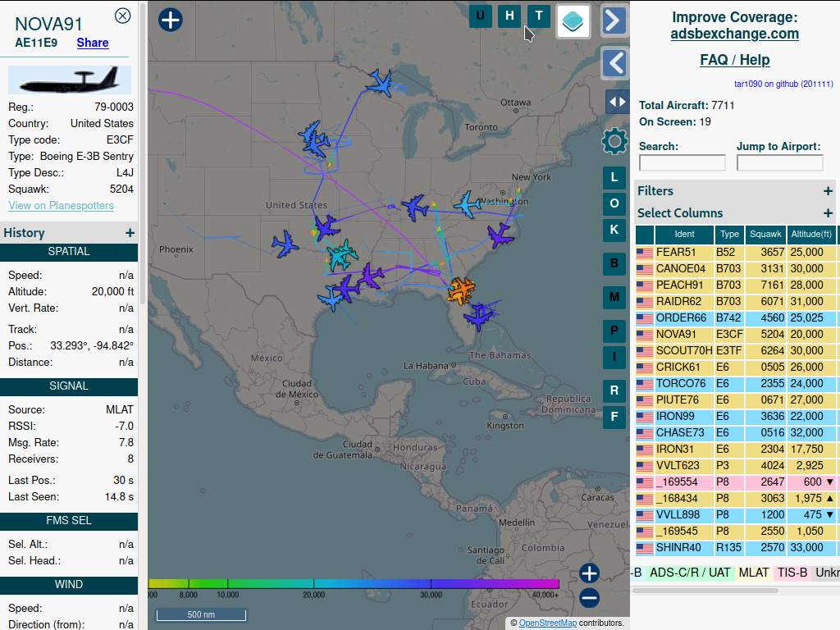Toggle the B map option
The height and width of the screenshot is (630, 840).
(614, 263)
